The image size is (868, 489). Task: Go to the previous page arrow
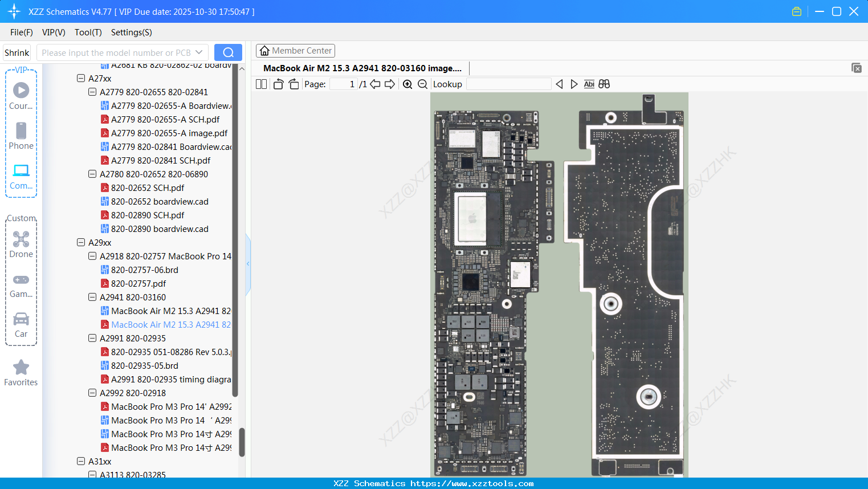pos(375,84)
